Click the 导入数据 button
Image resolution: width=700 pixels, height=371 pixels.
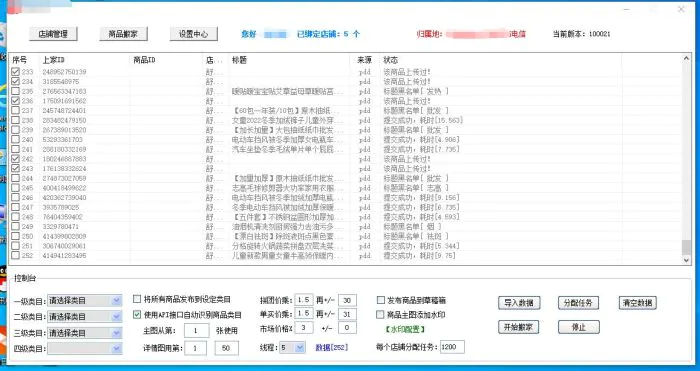pos(519,303)
